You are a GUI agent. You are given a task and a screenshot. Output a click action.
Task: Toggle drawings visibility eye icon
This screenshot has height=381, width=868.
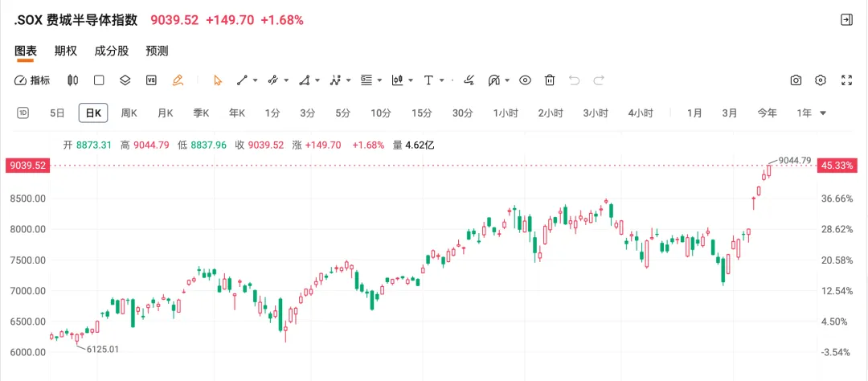(525, 80)
